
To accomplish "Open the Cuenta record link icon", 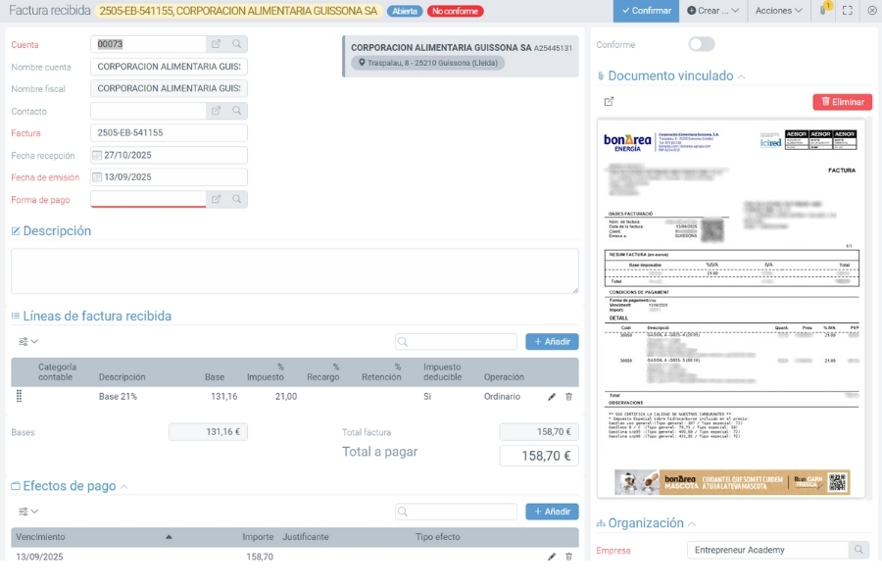I will tap(217, 44).
